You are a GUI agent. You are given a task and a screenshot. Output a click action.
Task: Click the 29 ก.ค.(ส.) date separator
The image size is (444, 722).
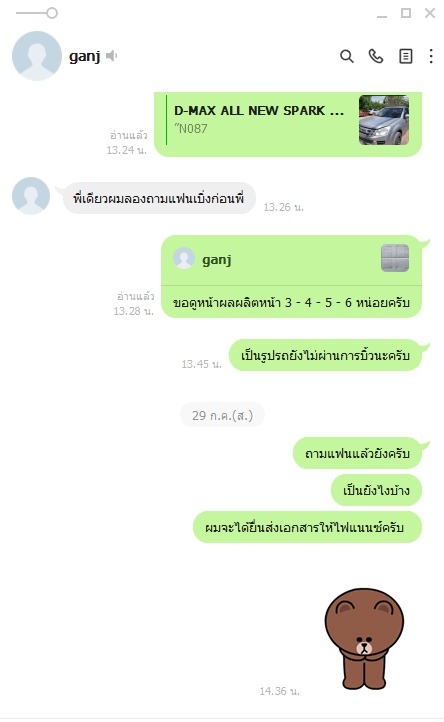click(222, 415)
